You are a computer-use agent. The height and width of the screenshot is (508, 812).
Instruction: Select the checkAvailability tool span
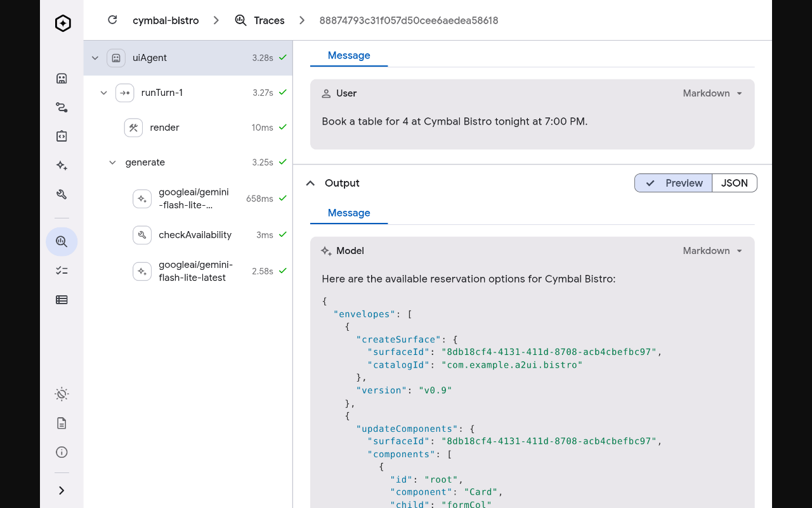point(188,235)
